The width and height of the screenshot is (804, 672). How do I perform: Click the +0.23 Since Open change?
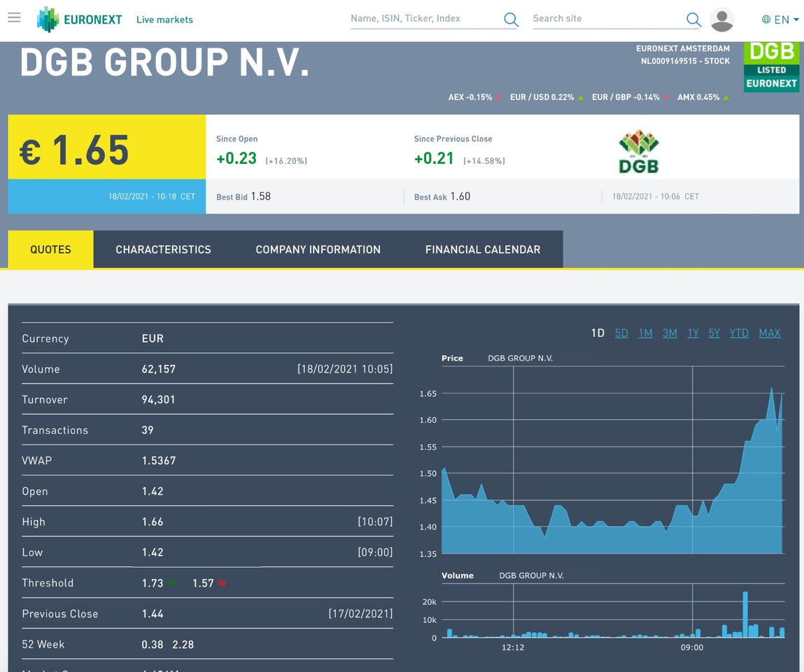click(x=237, y=158)
